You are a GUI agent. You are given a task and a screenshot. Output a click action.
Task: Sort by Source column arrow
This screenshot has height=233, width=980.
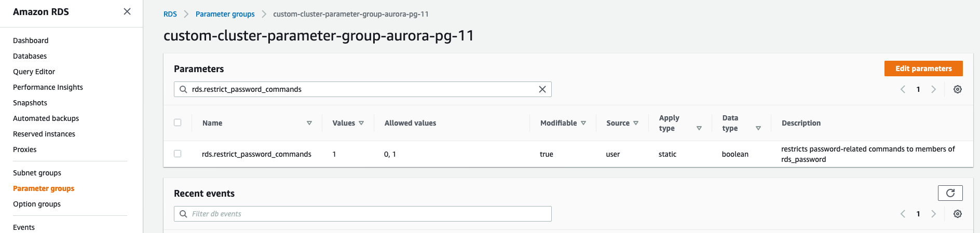(x=636, y=123)
